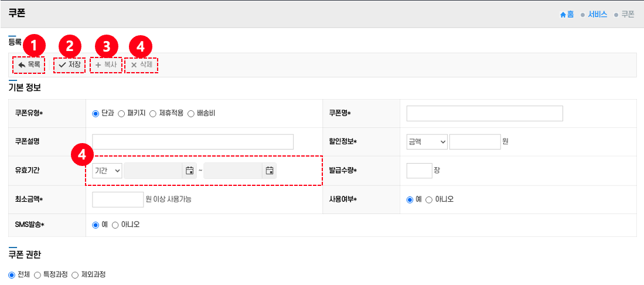
Task: Click the 삭제 delete button
Action: pos(141,65)
